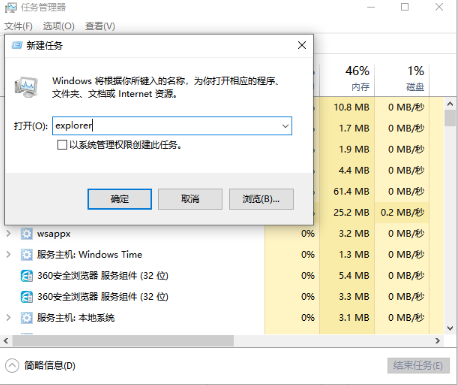458x385 pixels.
Task: Click the Run dialog computer icon
Action: [26, 87]
